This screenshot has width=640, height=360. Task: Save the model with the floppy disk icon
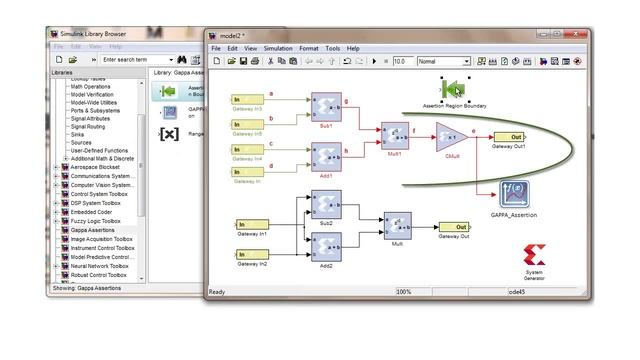[x=243, y=61]
